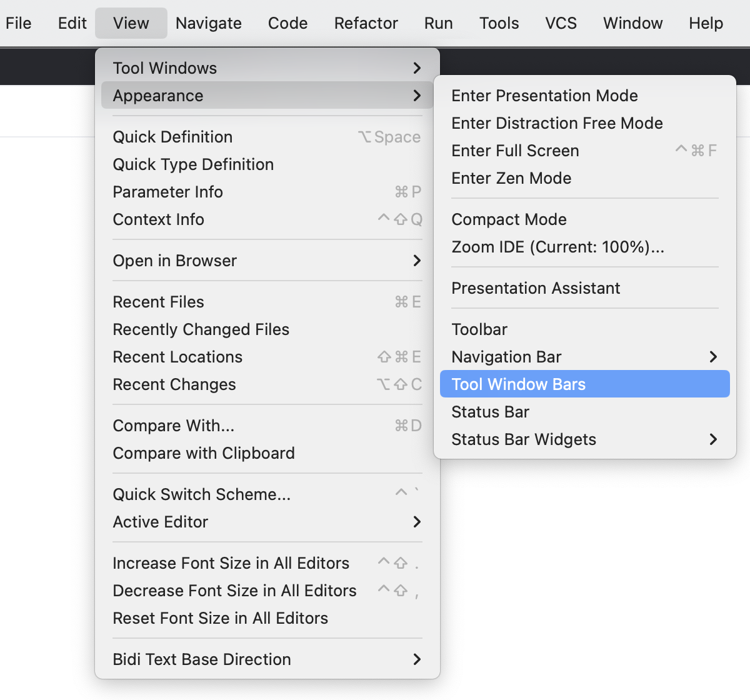Select Enter Zen Mode

pyautogui.click(x=511, y=178)
